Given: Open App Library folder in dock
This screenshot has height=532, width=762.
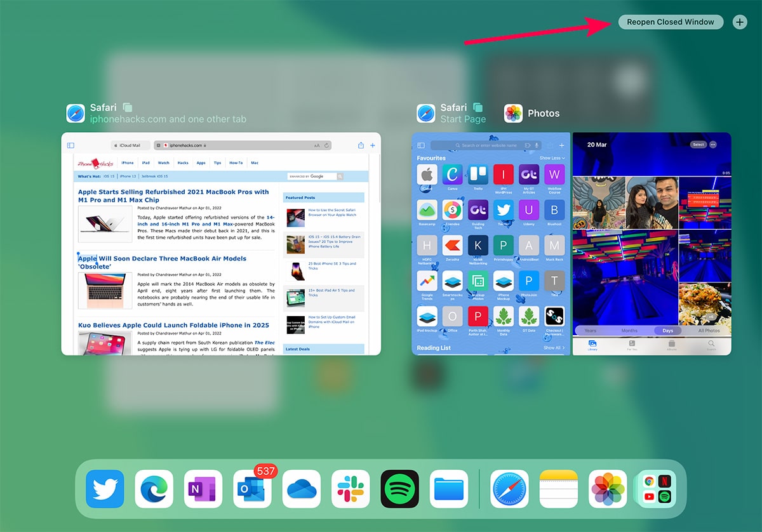Looking at the screenshot, I should [657, 489].
